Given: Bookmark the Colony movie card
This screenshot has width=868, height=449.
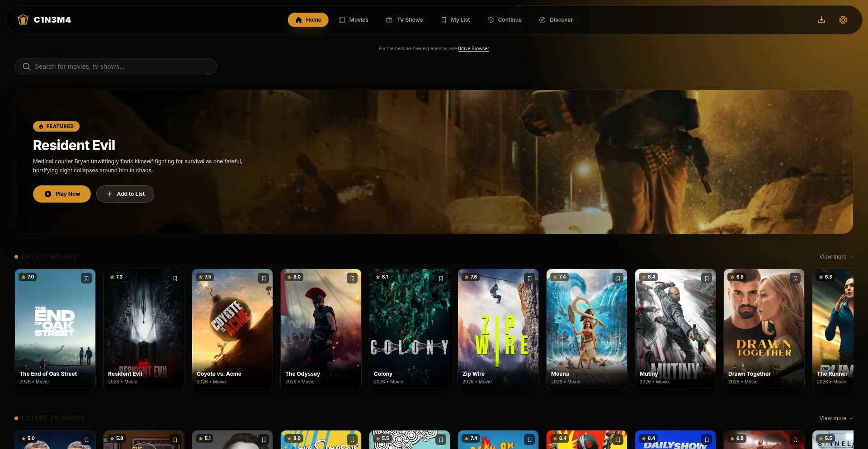Looking at the screenshot, I should pos(441,278).
